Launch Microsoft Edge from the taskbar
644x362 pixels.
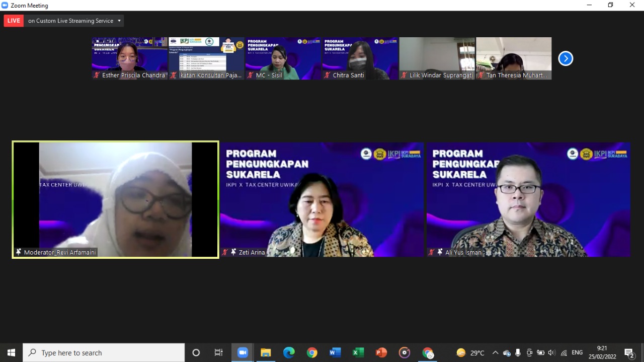pyautogui.click(x=289, y=352)
